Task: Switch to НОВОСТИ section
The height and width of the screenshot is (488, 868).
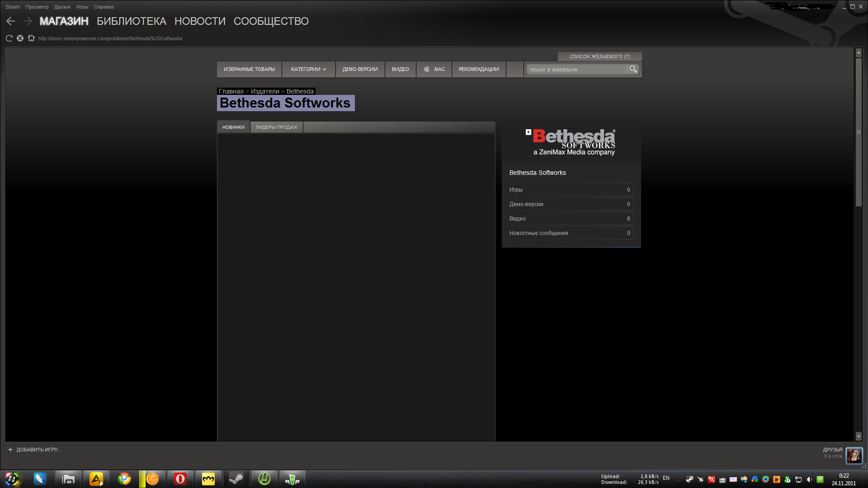Action: point(200,21)
